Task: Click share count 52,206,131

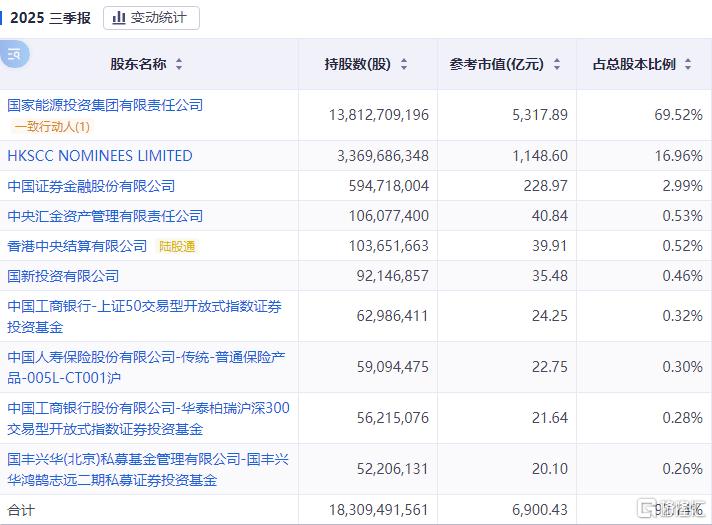Action: (x=392, y=469)
